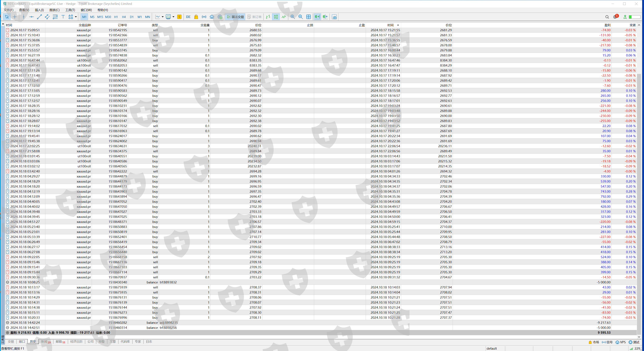Open the search magnifier icon
This screenshot has width=644, height=351.
pos(607,17)
